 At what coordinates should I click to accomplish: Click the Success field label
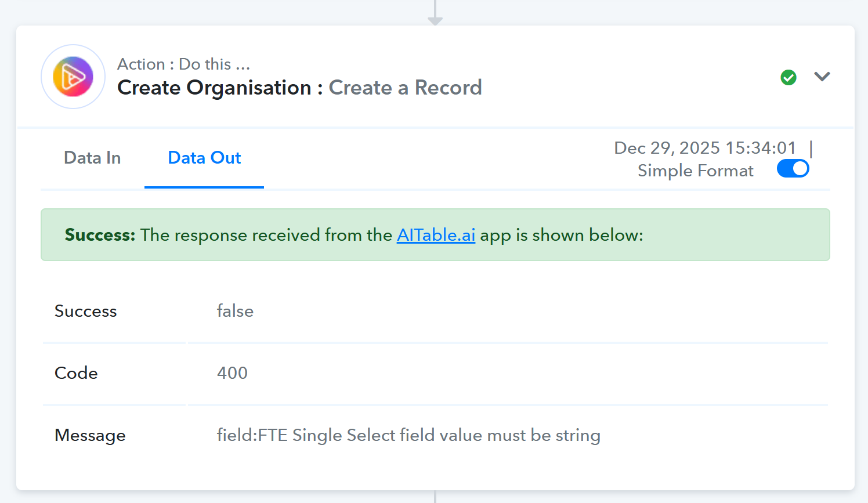pos(86,311)
